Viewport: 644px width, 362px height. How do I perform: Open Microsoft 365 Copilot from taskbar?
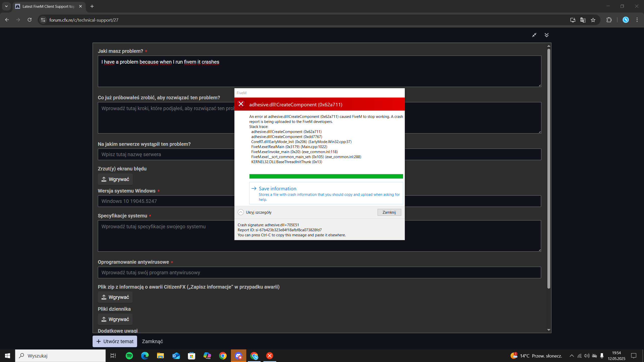point(207,356)
